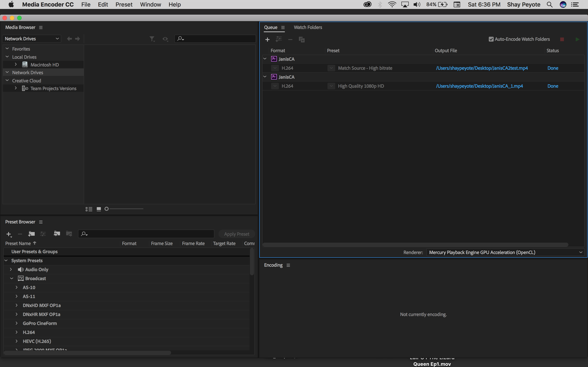This screenshot has width=588, height=367.
Task: Collapse the Broadcast preset category
Action: (11, 278)
